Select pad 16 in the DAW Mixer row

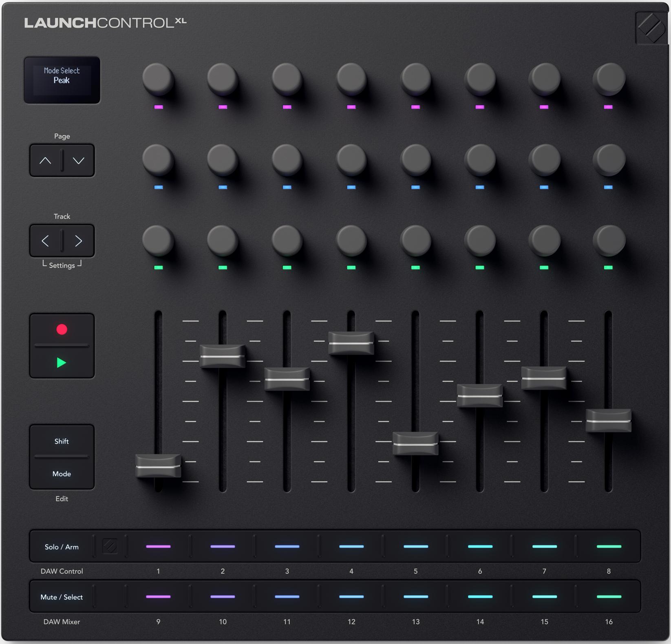609,596
